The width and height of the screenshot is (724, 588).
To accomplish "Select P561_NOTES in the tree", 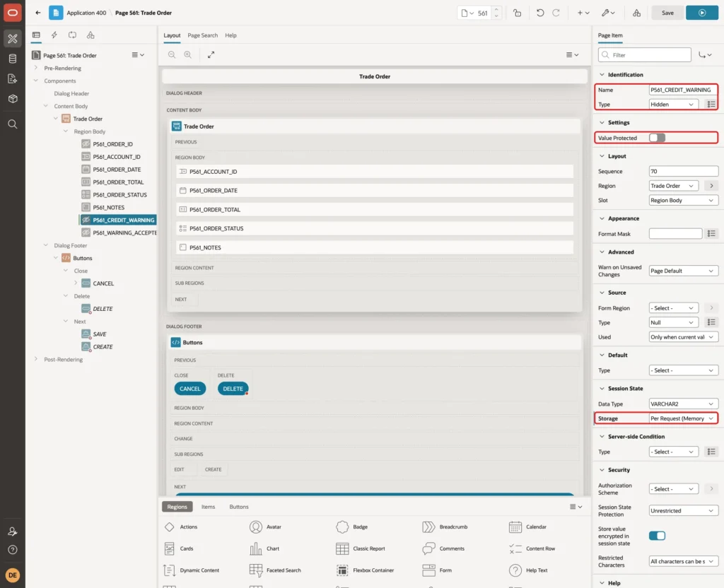I will pyautogui.click(x=108, y=208).
